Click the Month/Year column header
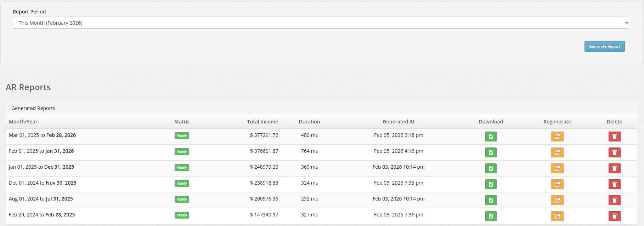This screenshot has width=644, height=226. tap(23, 122)
